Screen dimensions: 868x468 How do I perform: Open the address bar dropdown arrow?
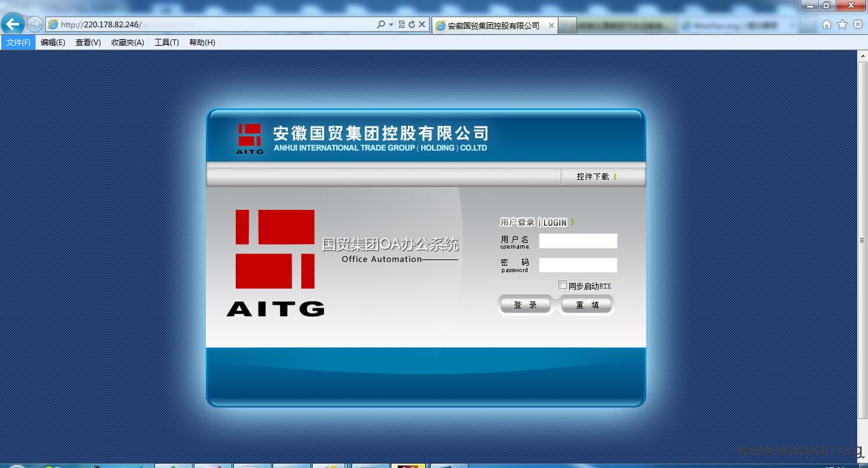(x=391, y=24)
